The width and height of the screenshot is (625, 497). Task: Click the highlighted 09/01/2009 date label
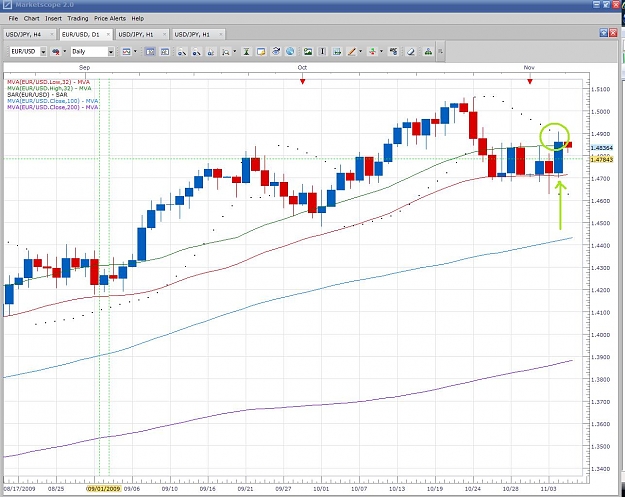[x=104, y=489]
